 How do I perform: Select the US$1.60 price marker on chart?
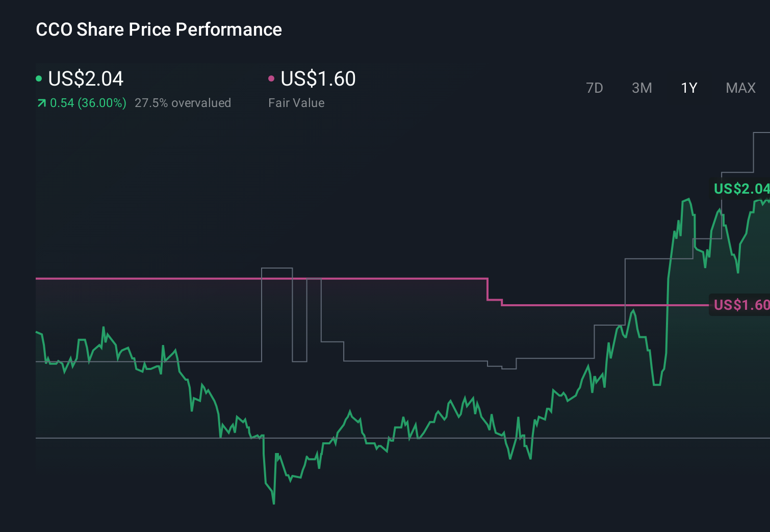[x=740, y=305]
